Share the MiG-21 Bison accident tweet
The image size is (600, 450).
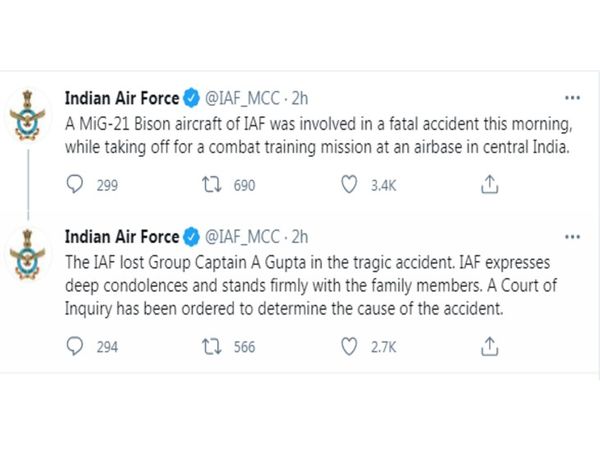(489, 184)
